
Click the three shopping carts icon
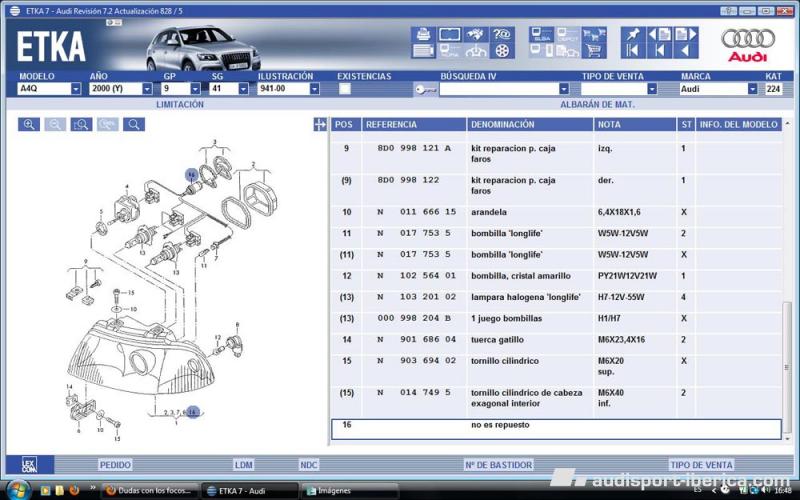594,35
